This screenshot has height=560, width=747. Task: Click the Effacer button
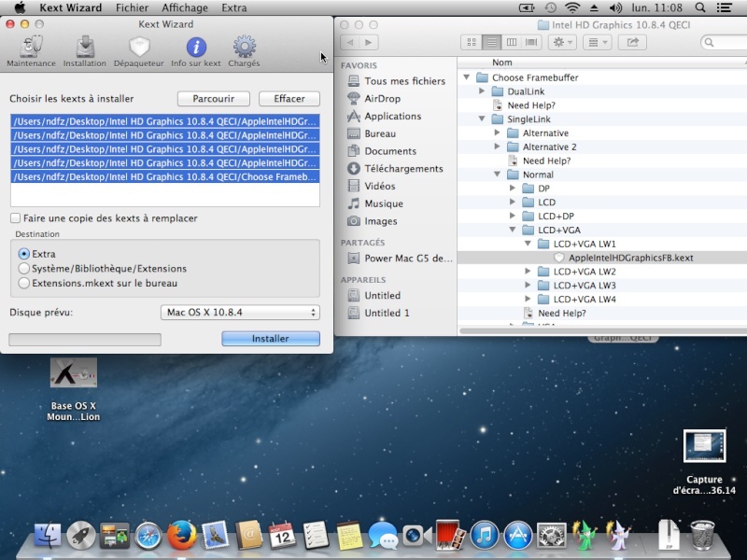click(289, 99)
